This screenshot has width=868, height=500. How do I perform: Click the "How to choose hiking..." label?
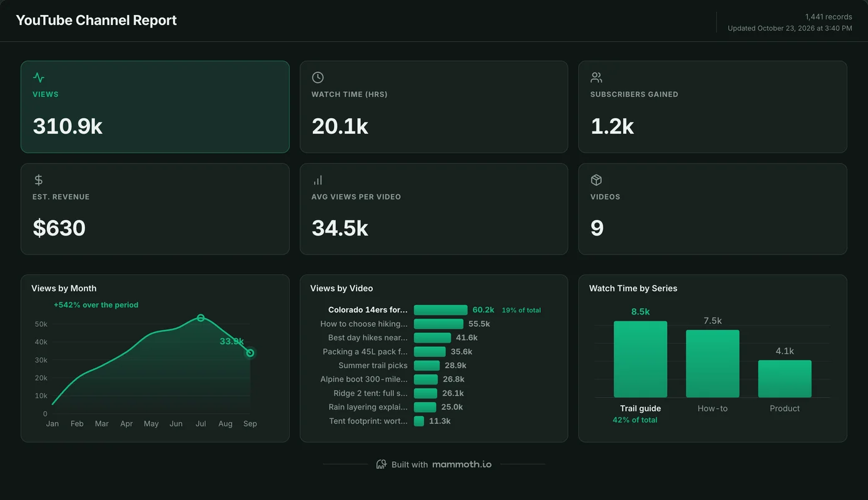(364, 324)
